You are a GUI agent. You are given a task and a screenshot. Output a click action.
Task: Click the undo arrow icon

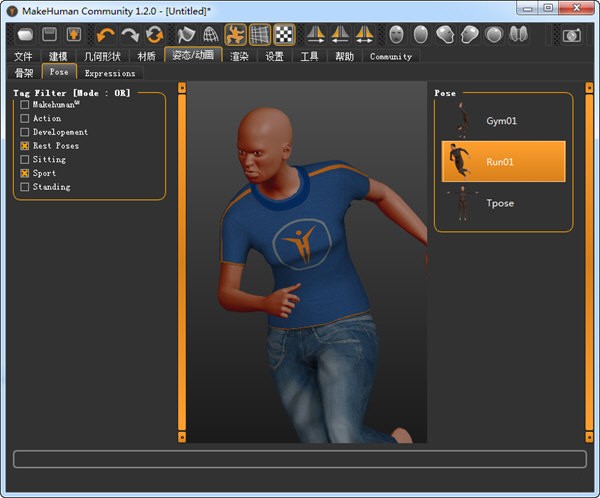click(106, 35)
